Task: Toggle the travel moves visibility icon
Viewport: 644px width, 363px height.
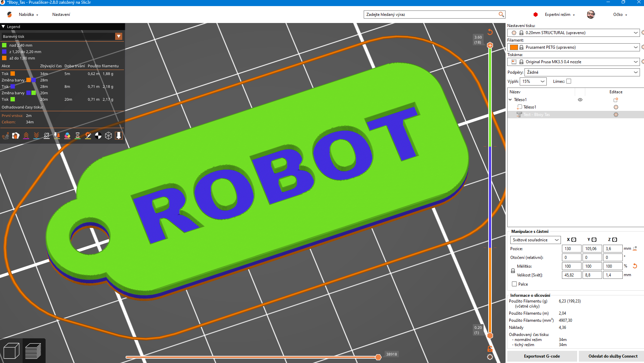Action: point(5,136)
